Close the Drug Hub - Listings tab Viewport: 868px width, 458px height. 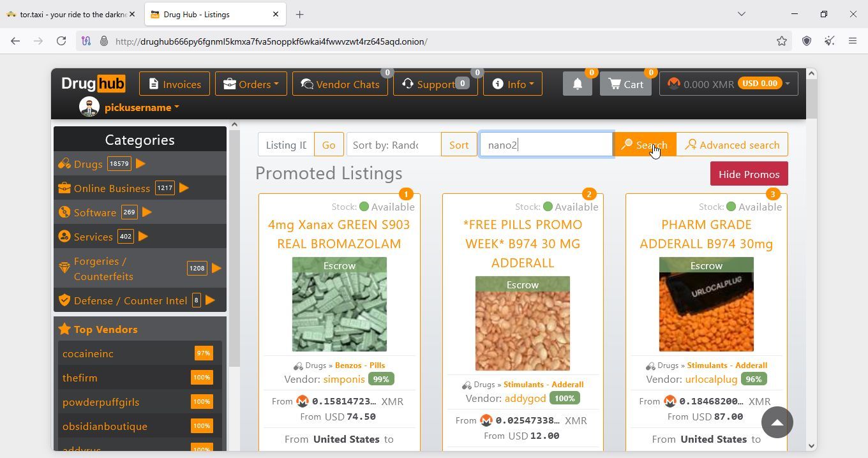pos(276,14)
